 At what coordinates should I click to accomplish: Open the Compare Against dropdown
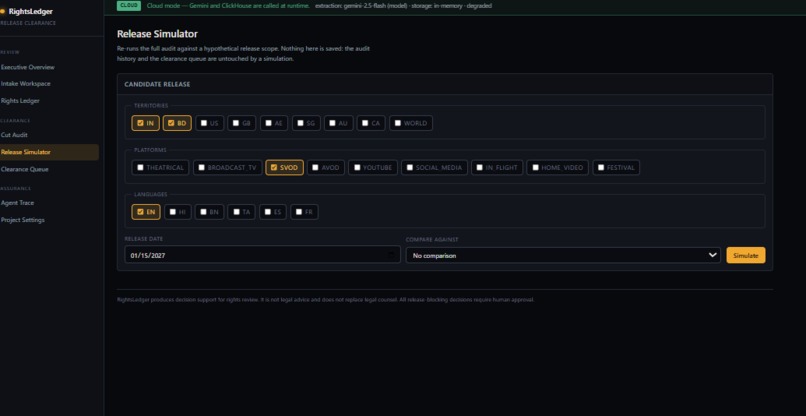563,255
